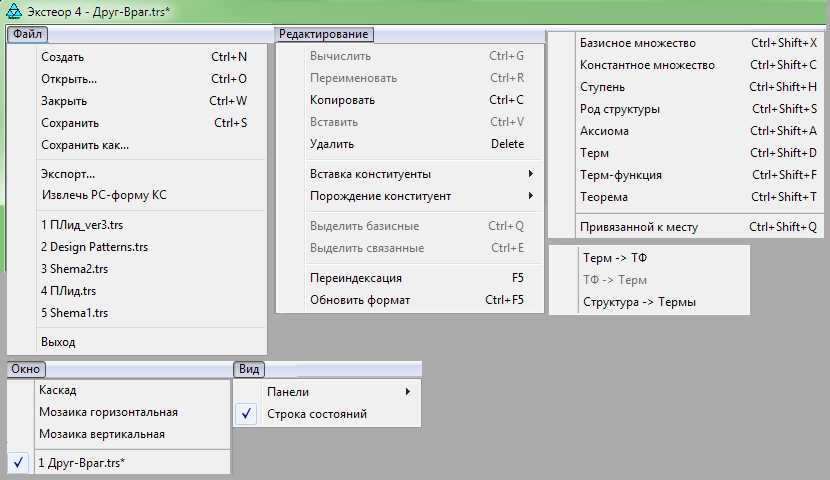Insert a Базисное множество constituent
The width and height of the screenshot is (830, 480).
point(638,43)
